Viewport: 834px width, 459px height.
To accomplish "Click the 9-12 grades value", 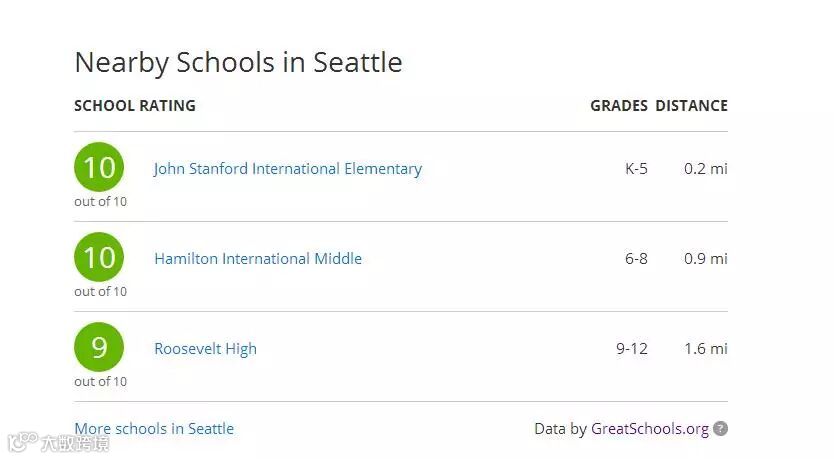I will point(632,349).
